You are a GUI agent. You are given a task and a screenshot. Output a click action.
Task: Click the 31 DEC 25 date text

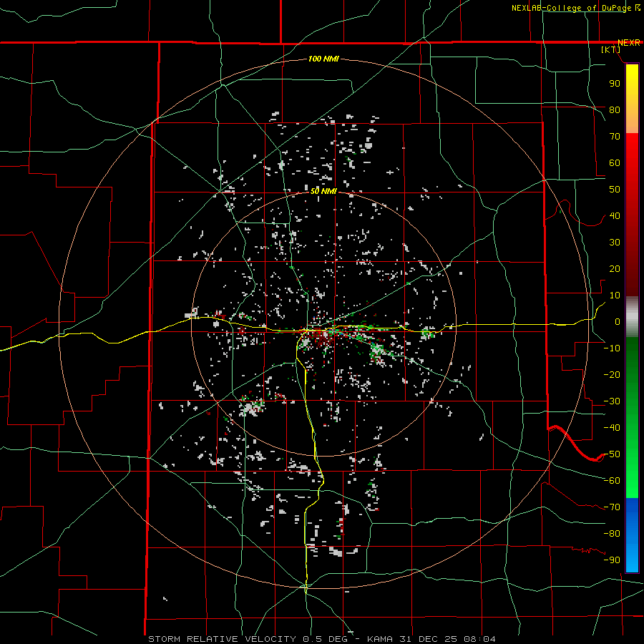428,639
